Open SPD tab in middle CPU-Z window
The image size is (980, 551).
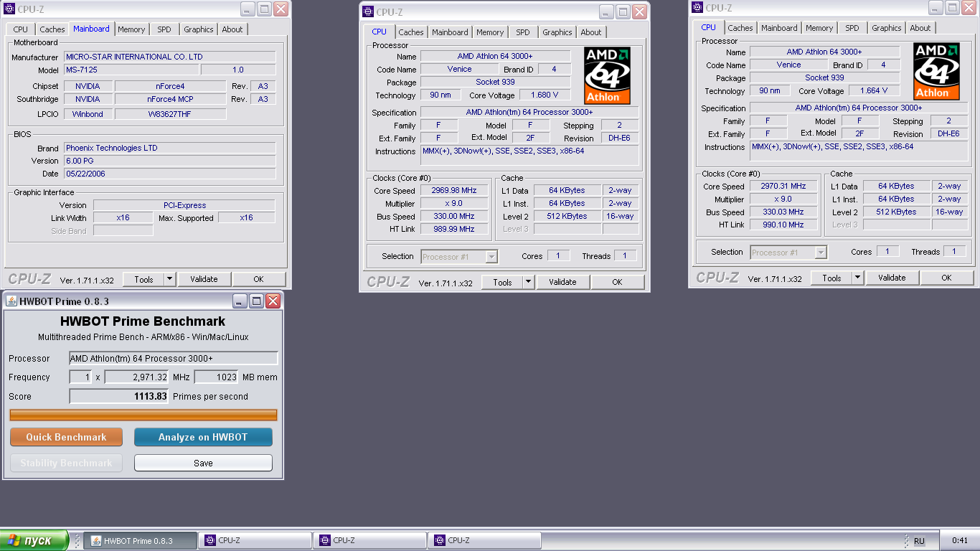pos(523,32)
